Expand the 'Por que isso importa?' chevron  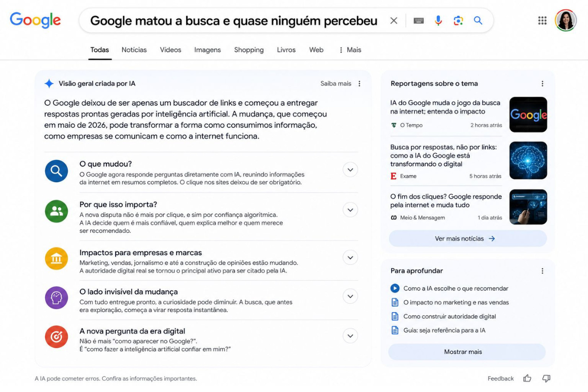[x=350, y=210]
